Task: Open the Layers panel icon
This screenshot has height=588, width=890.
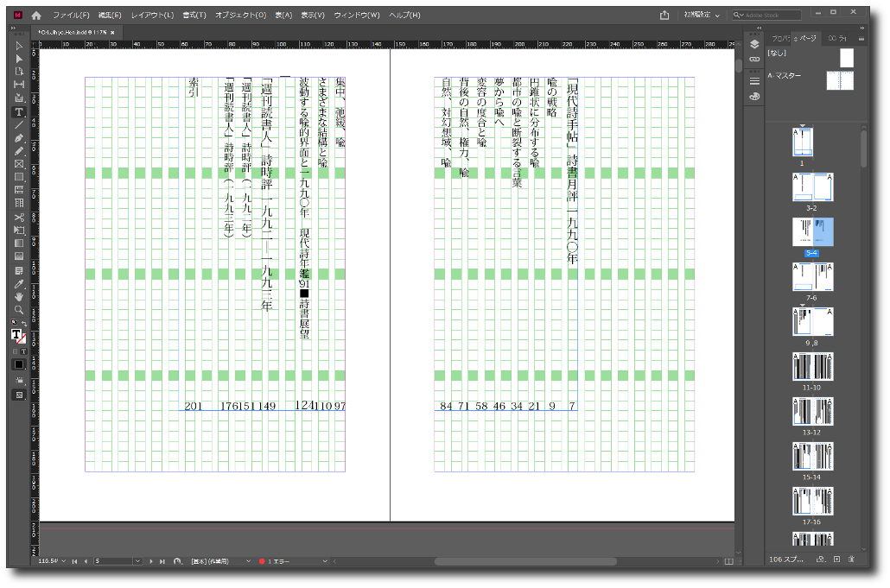Action: click(x=754, y=43)
